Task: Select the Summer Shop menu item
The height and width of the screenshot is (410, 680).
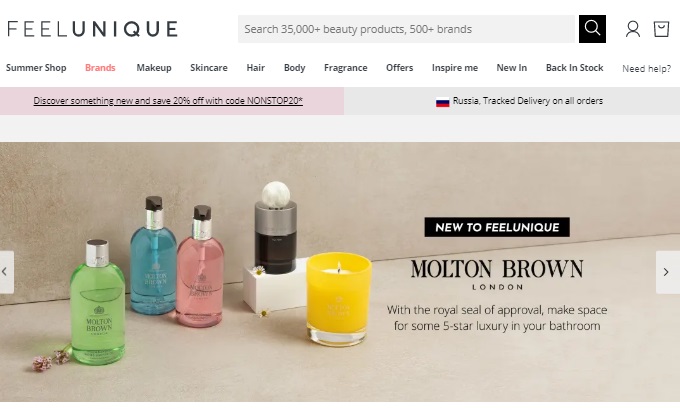Action: click(x=36, y=68)
